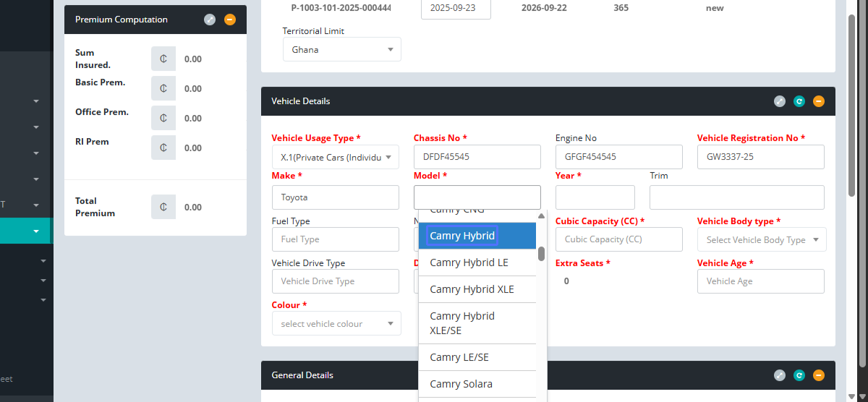The height and width of the screenshot is (402, 868).
Task: Open the Vehicle Usage Type dropdown
Action: coord(335,157)
